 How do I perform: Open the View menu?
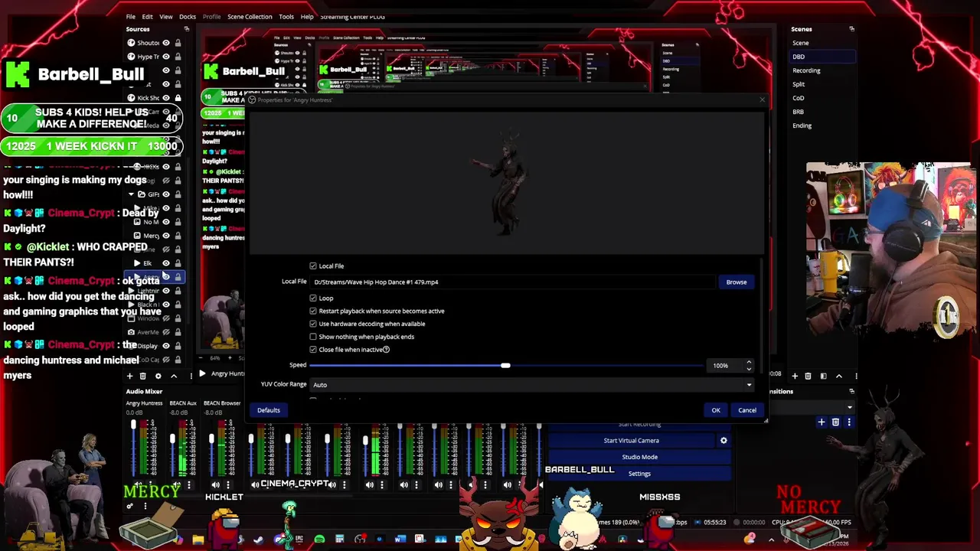(x=165, y=17)
